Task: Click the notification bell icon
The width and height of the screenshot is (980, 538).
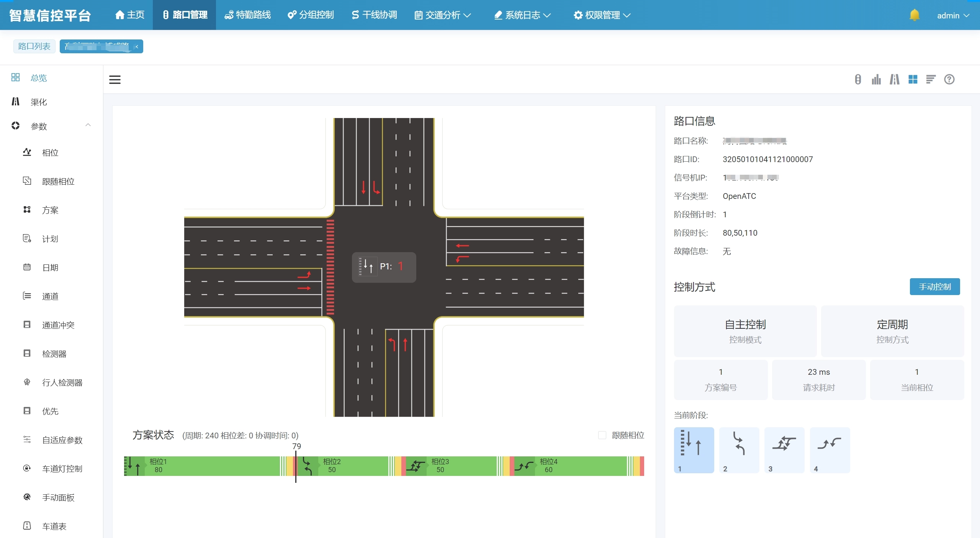Action: pyautogui.click(x=914, y=15)
